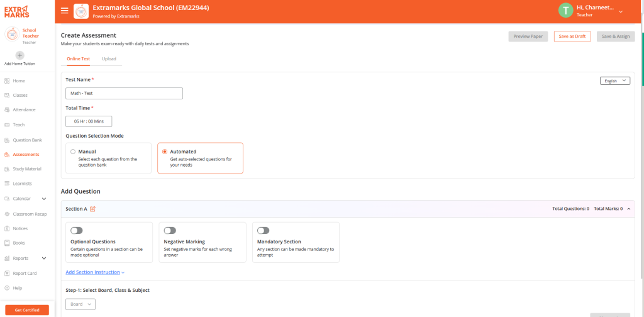Image resolution: width=644 pixels, height=317 pixels.
Task: Open user account dropdown arrow
Action: point(621,11)
